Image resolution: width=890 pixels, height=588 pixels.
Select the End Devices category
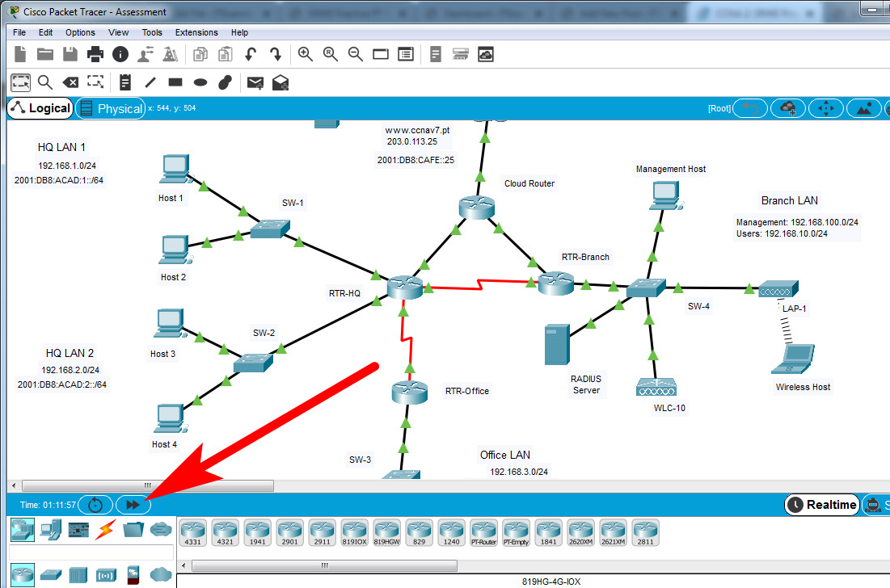click(50, 530)
